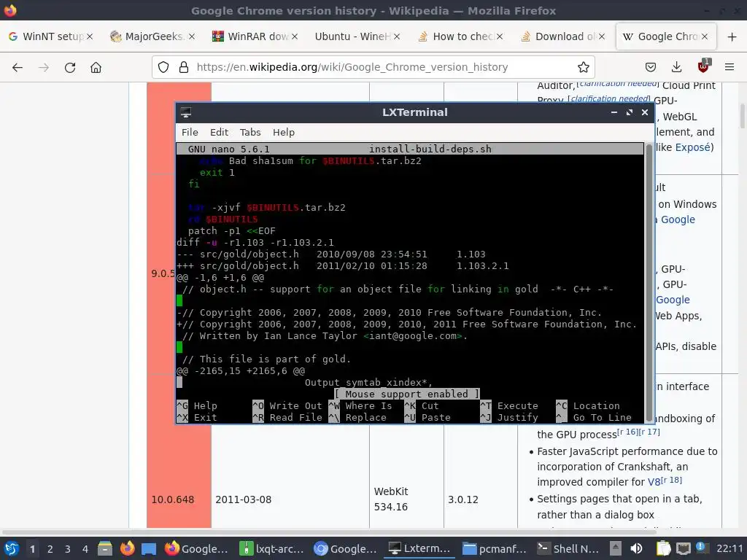The width and height of the screenshot is (747, 560).
Task: Switch to the MajorGeeks tab
Action: pos(152,36)
